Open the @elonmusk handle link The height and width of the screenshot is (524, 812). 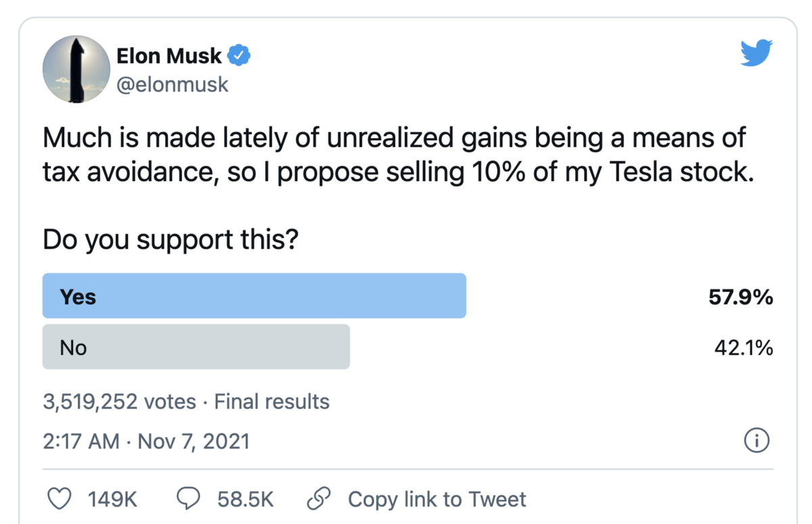tap(173, 85)
